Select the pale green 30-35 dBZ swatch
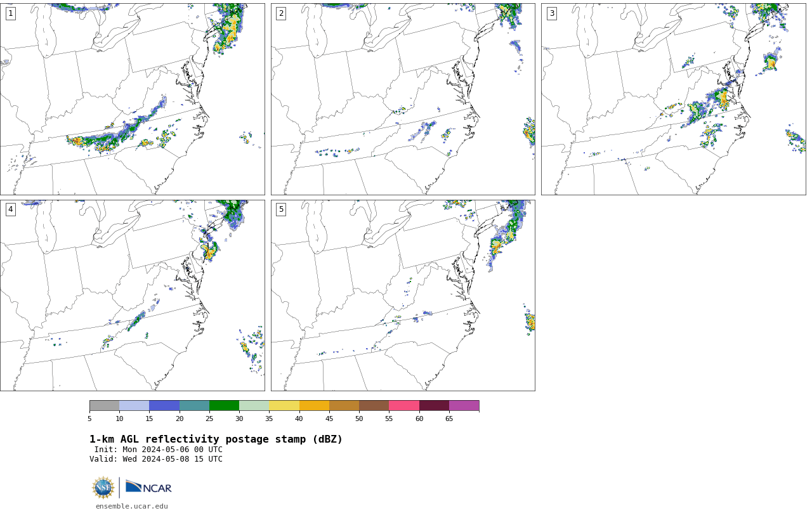The image size is (812, 513). (x=254, y=406)
